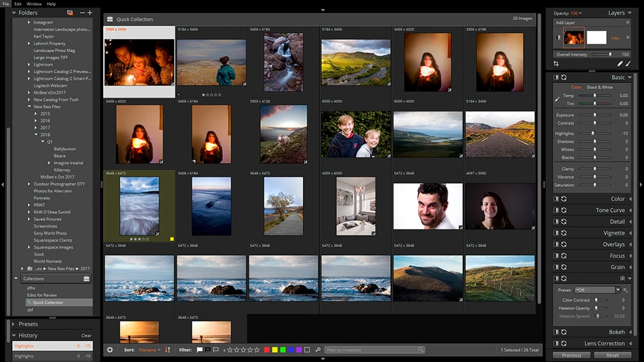Viewport: 644px width, 362px height.
Task: Toggle the Lens Correction panel effect
Action: [x=556, y=343]
